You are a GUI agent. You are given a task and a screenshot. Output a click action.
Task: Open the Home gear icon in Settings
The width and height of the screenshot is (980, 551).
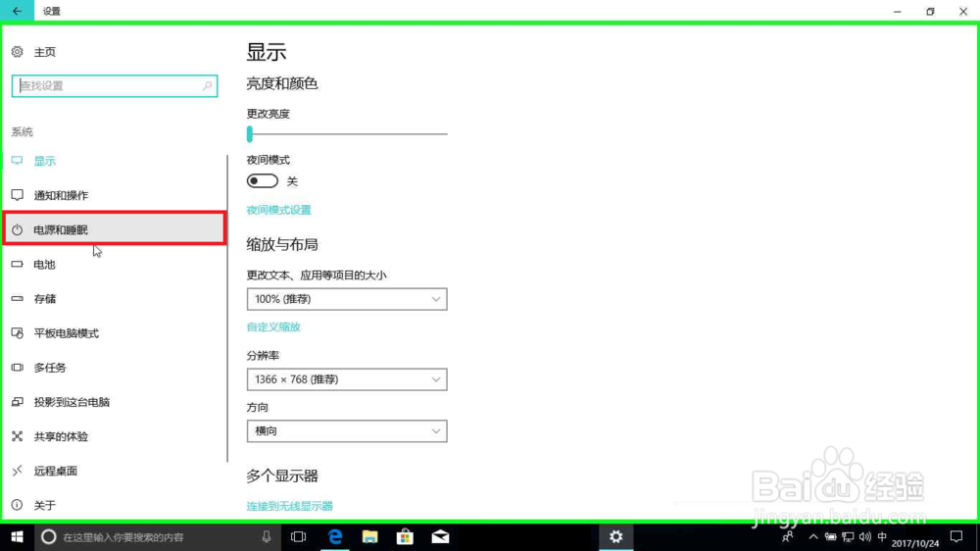[x=18, y=52]
